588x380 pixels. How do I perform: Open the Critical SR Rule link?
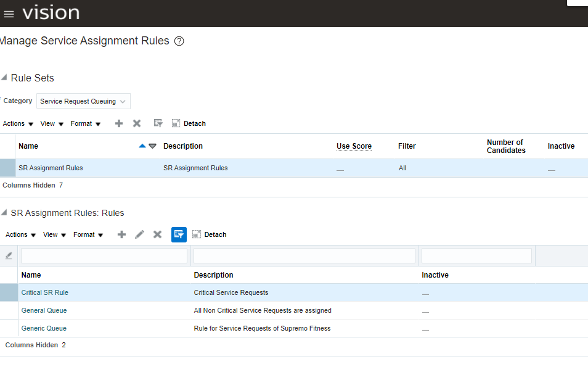pos(44,292)
